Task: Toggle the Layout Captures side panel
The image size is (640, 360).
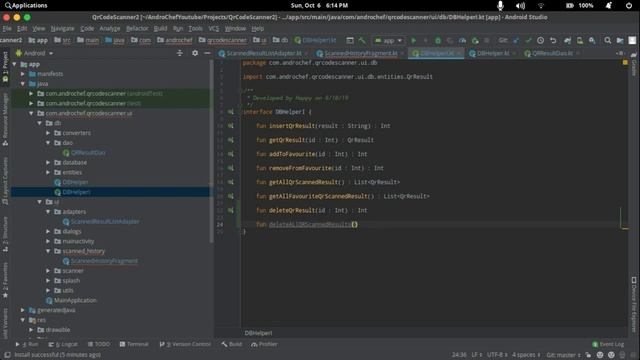Action: [5, 181]
